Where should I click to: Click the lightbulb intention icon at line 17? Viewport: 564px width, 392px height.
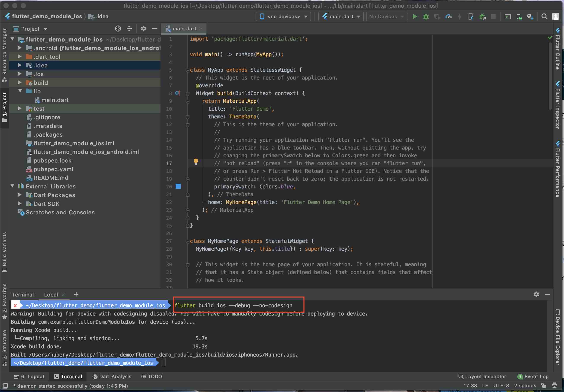196,161
